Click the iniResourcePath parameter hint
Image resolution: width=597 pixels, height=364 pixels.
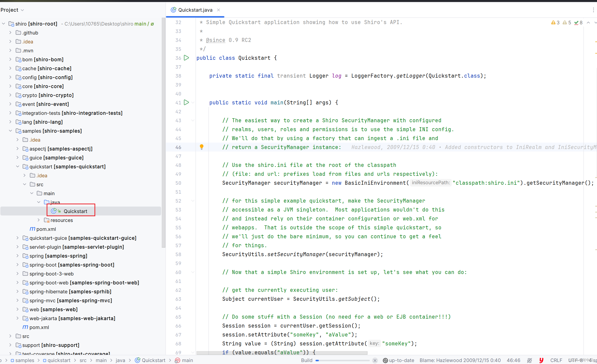431,183
